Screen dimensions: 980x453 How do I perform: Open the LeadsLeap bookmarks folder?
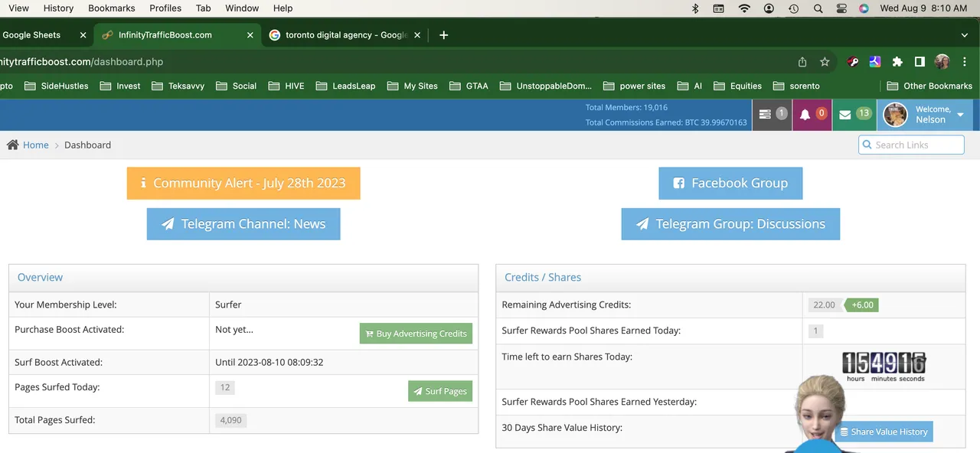coord(345,86)
